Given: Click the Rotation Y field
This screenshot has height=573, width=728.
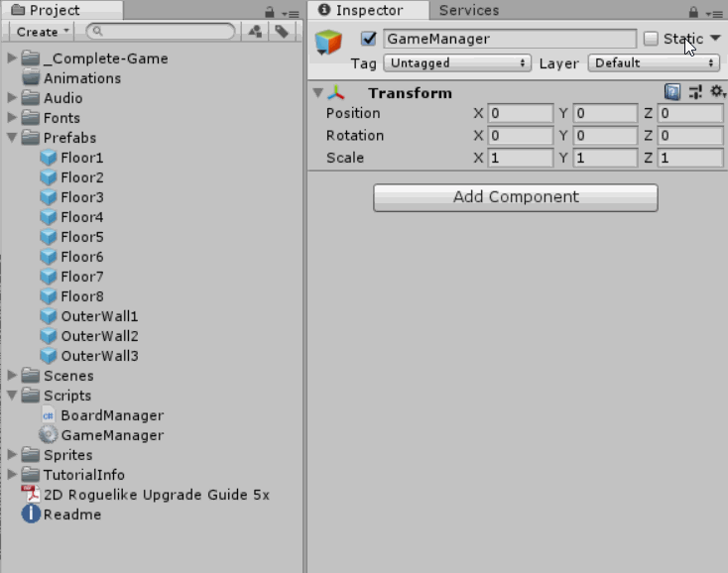Looking at the screenshot, I should point(605,136).
